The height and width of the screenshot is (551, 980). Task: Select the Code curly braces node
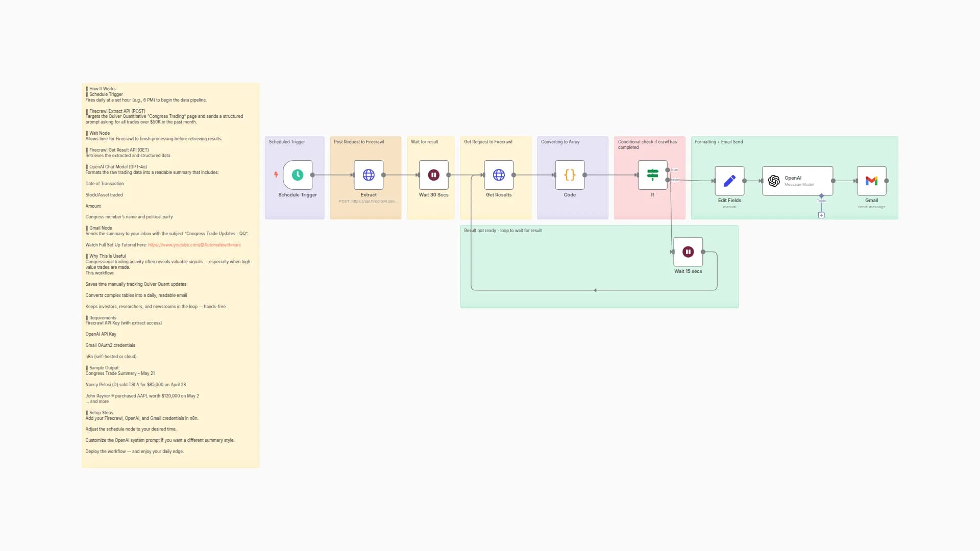(570, 175)
